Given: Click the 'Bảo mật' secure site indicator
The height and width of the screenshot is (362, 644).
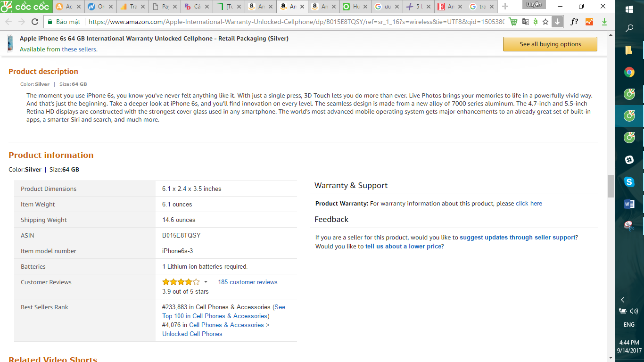Looking at the screenshot, I should point(64,22).
